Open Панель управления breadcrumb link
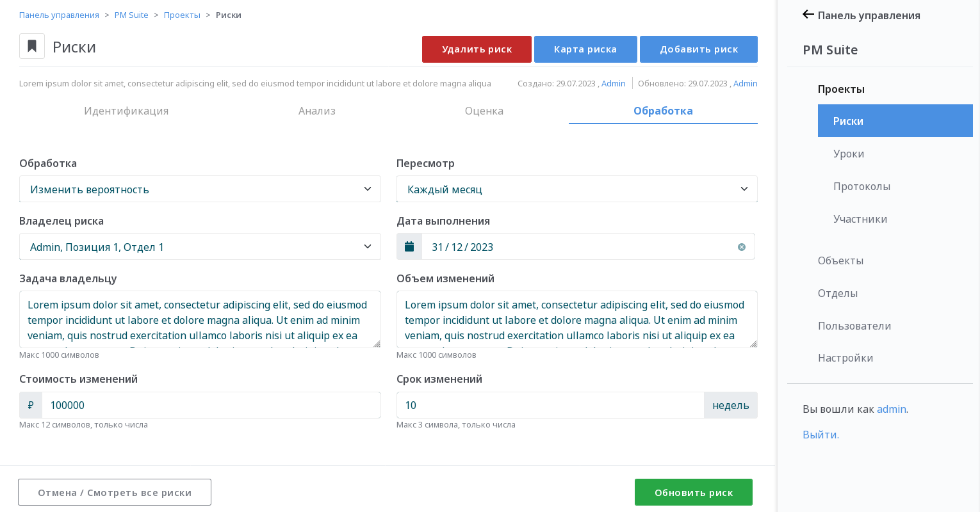Image resolution: width=980 pixels, height=512 pixels. (x=59, y=15)
